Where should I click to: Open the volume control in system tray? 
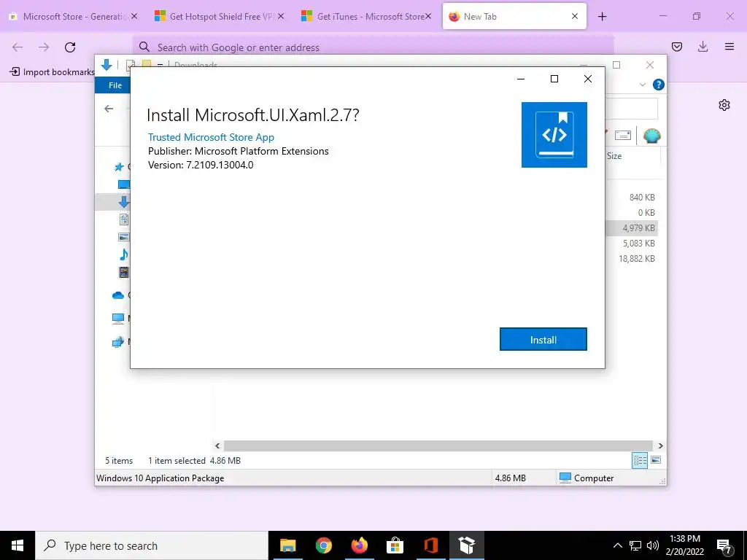click(x=653, y=545)
